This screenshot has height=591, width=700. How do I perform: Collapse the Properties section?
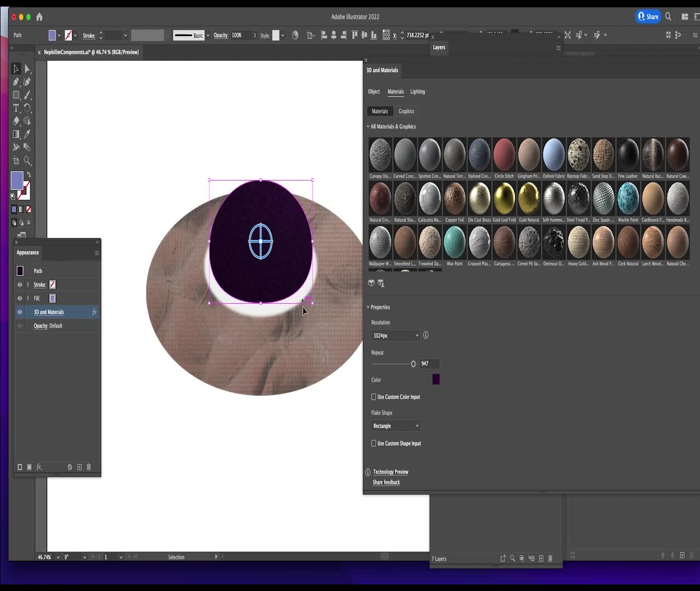click(x=368, y=307)
